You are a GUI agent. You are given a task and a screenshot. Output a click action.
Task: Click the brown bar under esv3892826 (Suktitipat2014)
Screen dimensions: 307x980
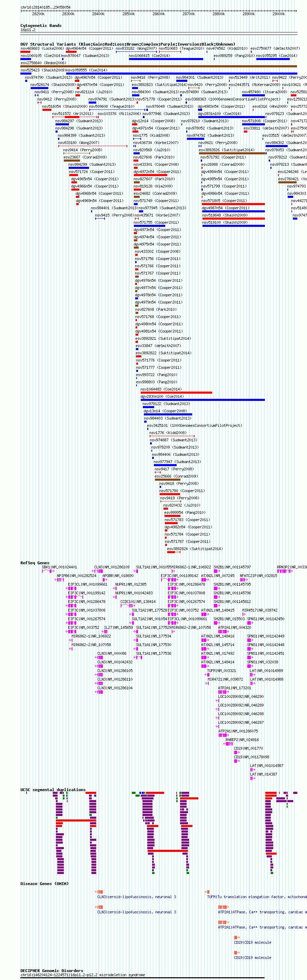pos(232,153)
